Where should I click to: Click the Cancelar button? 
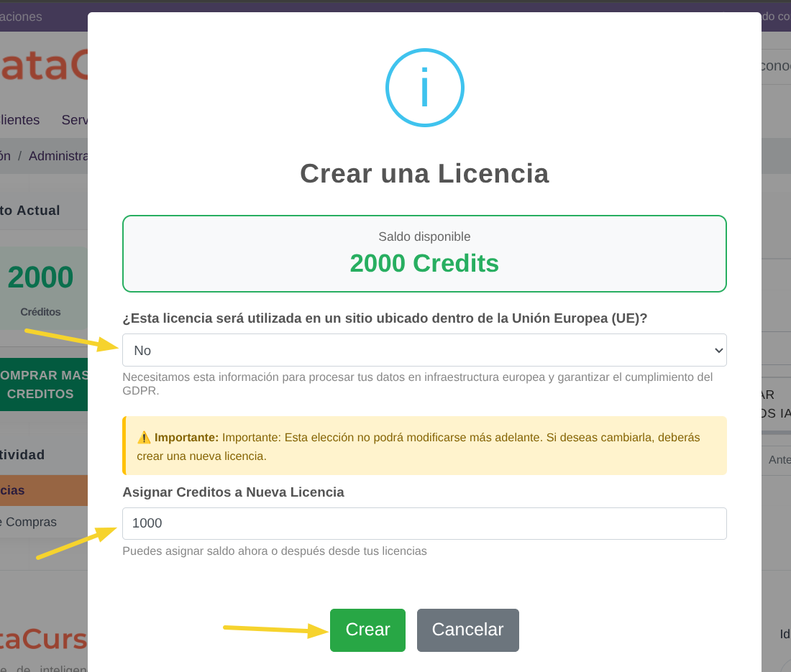pyautogui.click(x=467, y=630)
